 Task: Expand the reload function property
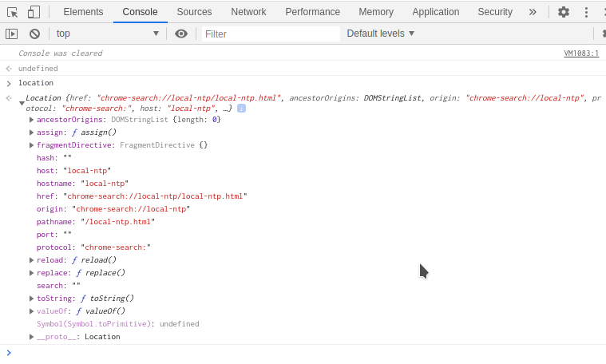pos(32,260)
